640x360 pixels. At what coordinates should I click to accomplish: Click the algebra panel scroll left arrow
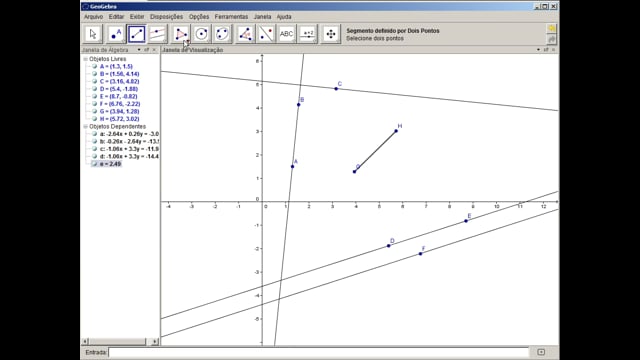tap(85, 341)
